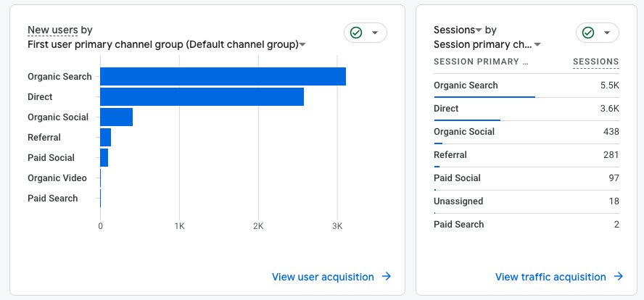The image size is (644, 300).
Task: Click the arrow icon beside View user acquisition
Action: click(x=387, y=277)
